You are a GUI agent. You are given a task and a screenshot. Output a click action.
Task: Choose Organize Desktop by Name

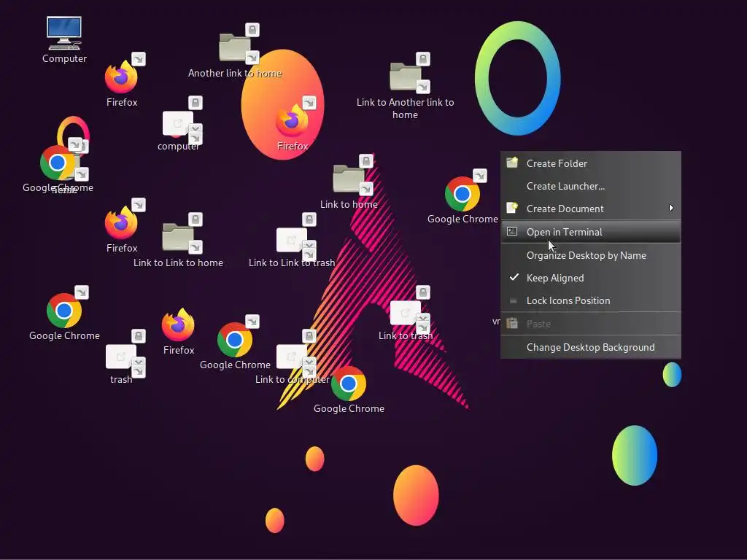tap(591, 255)
